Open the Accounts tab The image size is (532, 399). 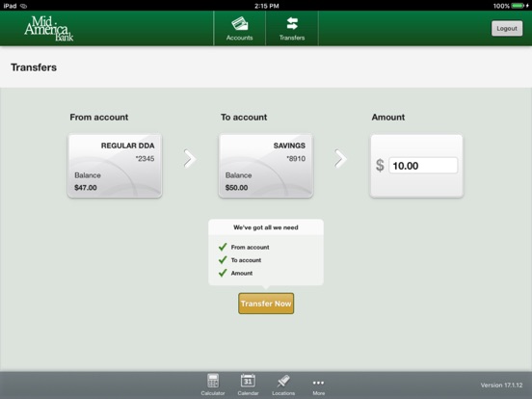click(x=240, y=29)
